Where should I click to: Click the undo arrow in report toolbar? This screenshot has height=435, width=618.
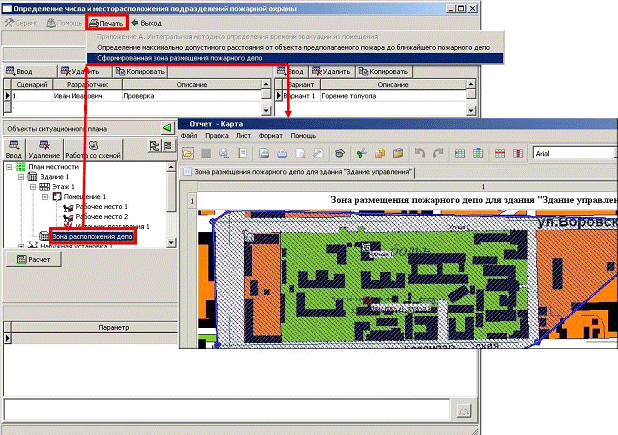[420, 154]
